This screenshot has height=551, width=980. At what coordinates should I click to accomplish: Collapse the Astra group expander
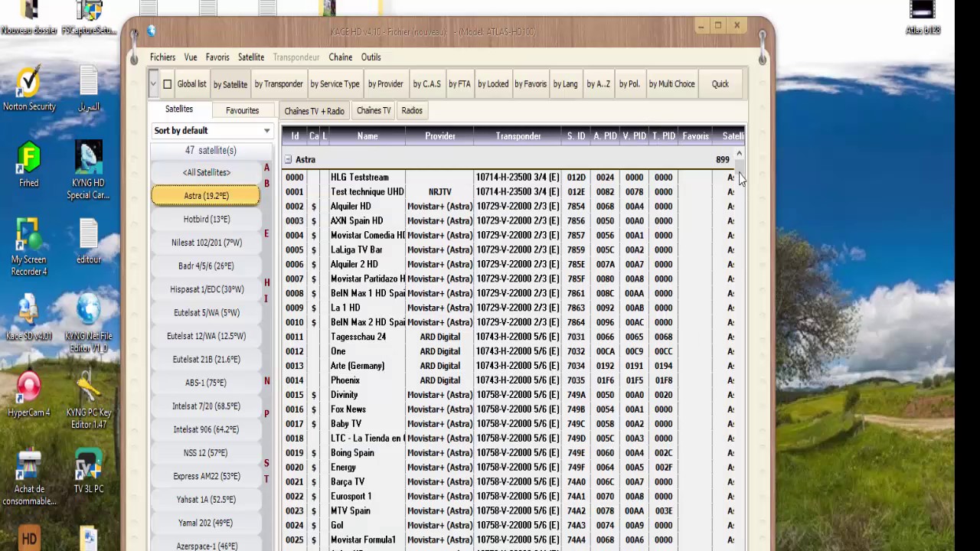[x=288, y=160]
